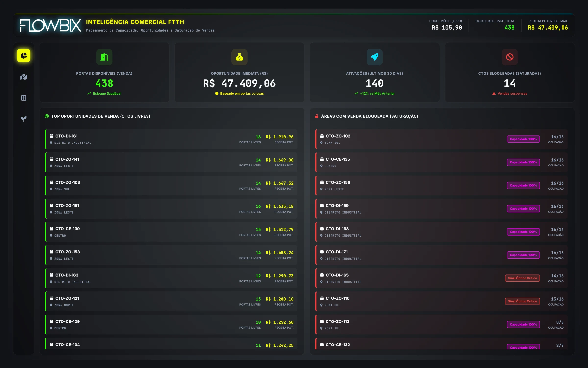This screenshot has width=588, height=368.
Task: Click the money bag icon in Oportunidade Imediata card
Action: coord(239,57)
